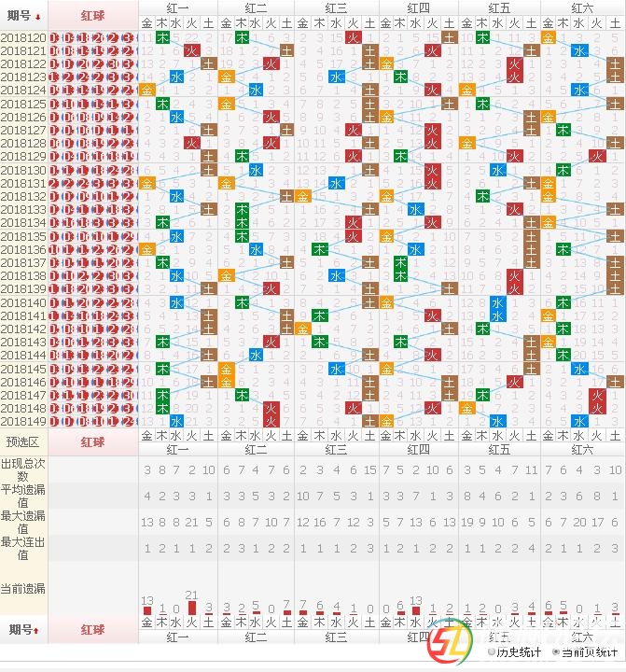Click the 金 tile in 红一 for issue 2018124
Viewport: 626px width, 672px height.
[x=146, y=91]
